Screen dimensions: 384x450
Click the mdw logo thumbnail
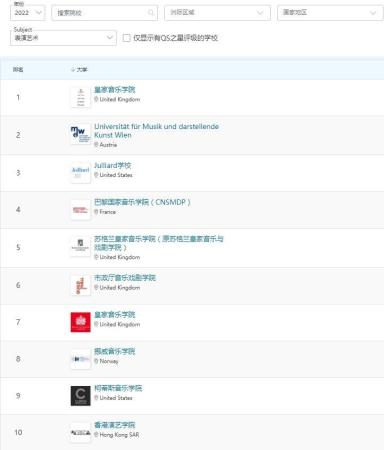pyautogui.click(x=80, y=134)
